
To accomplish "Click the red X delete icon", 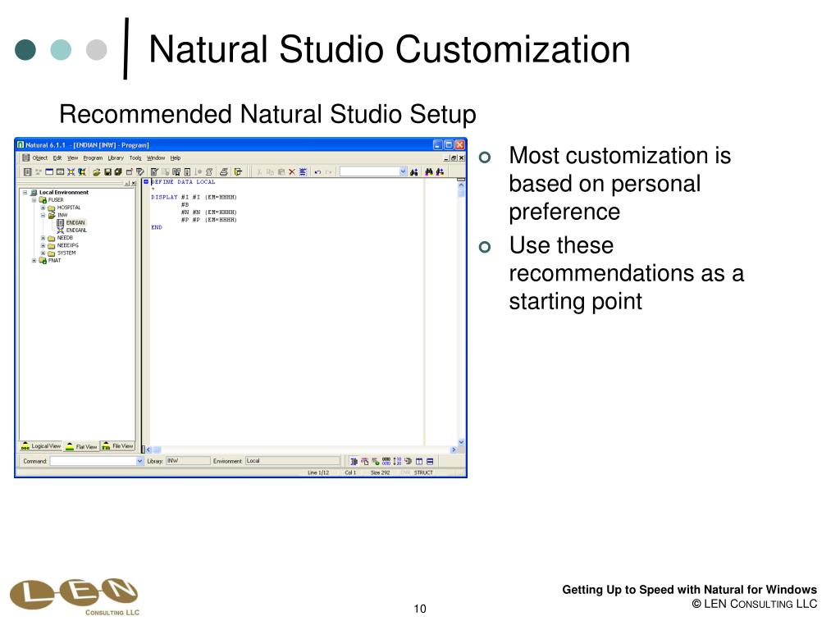I will coord(292,172).
